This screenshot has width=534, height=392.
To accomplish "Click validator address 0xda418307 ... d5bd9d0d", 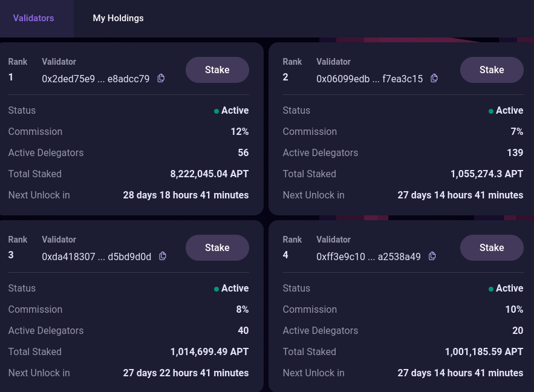I will point(96,256).
